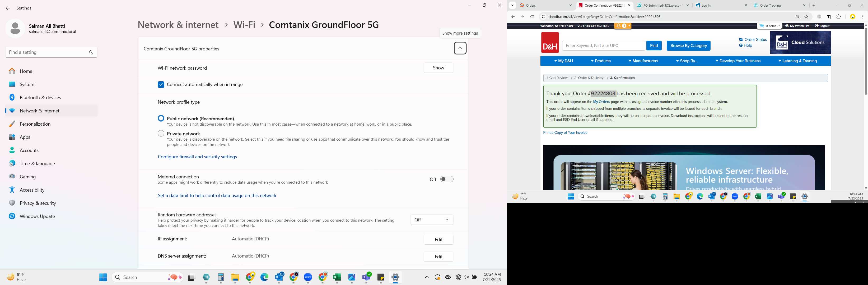
Task: Expand Shop By... menu
Action: (x=687, y=61)
